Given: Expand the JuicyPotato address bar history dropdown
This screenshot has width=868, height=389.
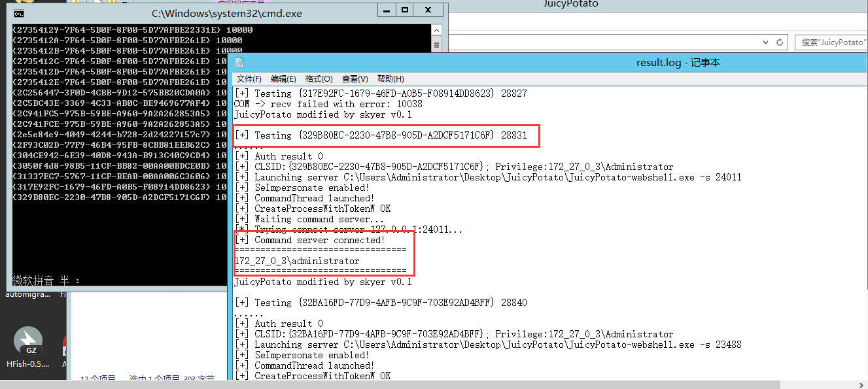Looking at the screenshot, I should 767,42.
